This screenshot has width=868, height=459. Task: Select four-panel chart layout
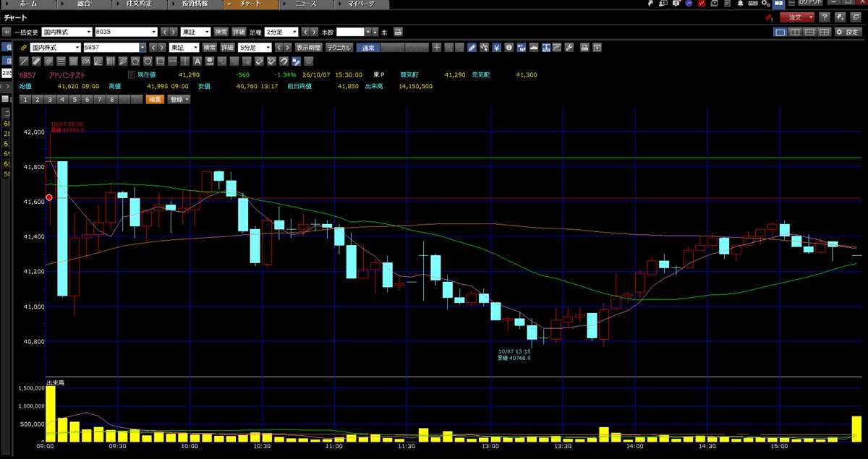(824, 32)
